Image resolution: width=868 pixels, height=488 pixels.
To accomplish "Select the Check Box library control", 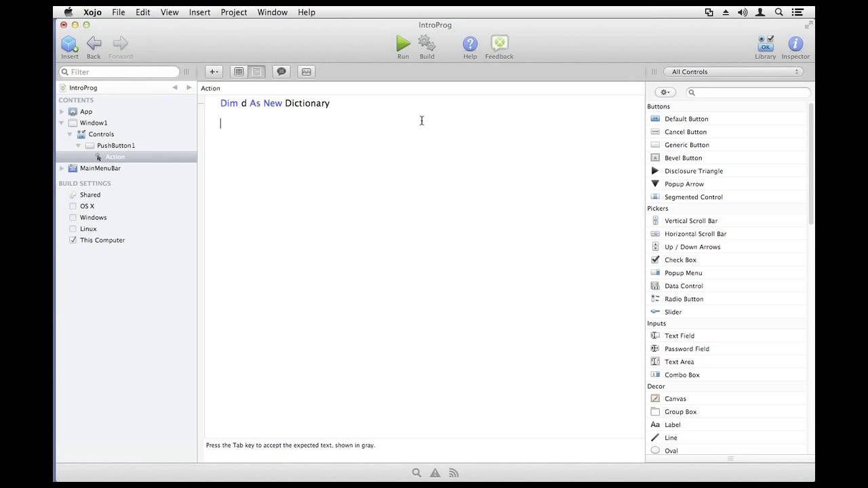I will click(x=680, y=260).
